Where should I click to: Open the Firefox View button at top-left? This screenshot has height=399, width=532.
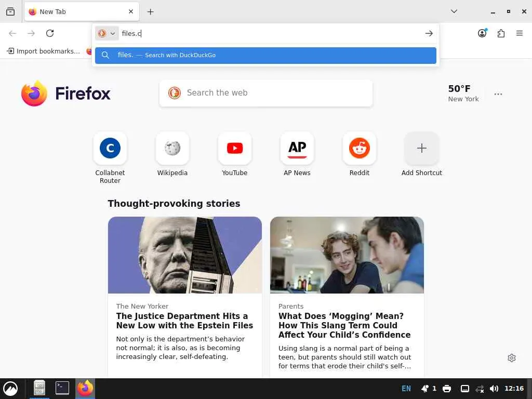(10, 11)
